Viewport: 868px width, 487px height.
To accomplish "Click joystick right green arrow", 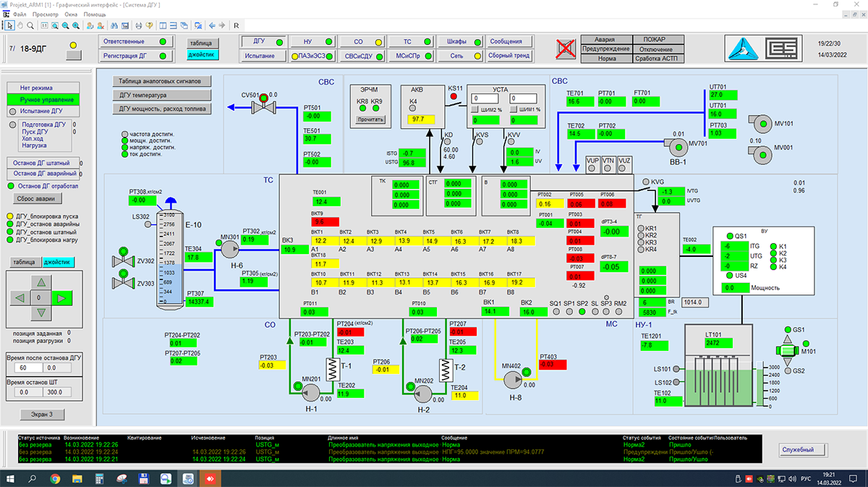I will 64,297.
